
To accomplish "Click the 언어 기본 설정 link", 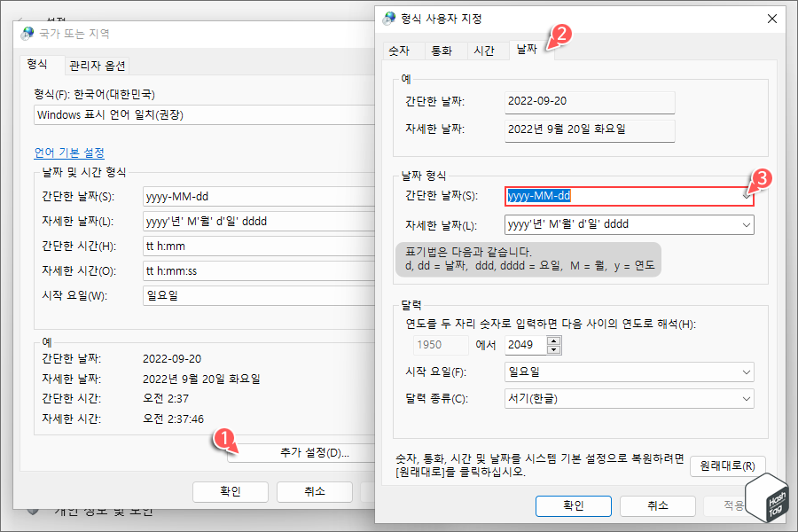I will coord(69,153).
